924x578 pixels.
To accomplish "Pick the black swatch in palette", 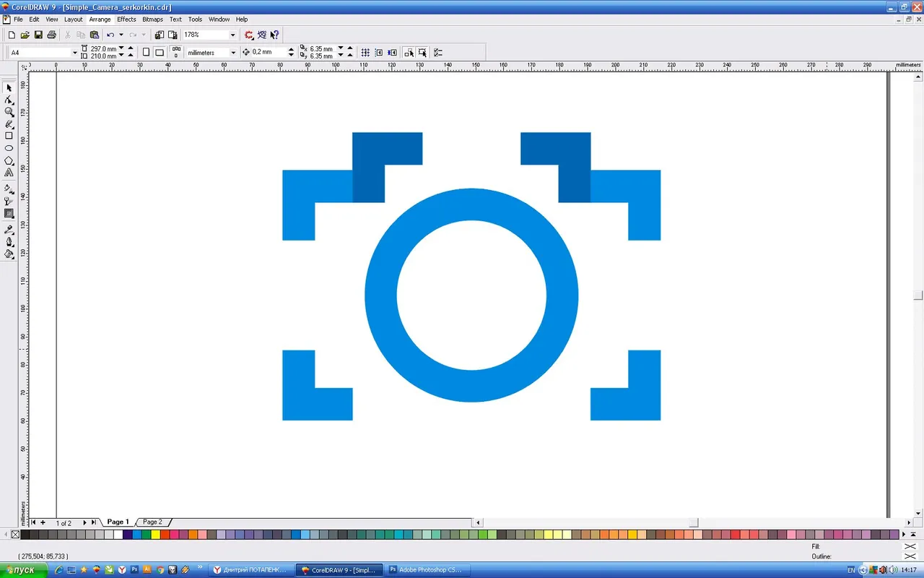I will tap(25, 535).
